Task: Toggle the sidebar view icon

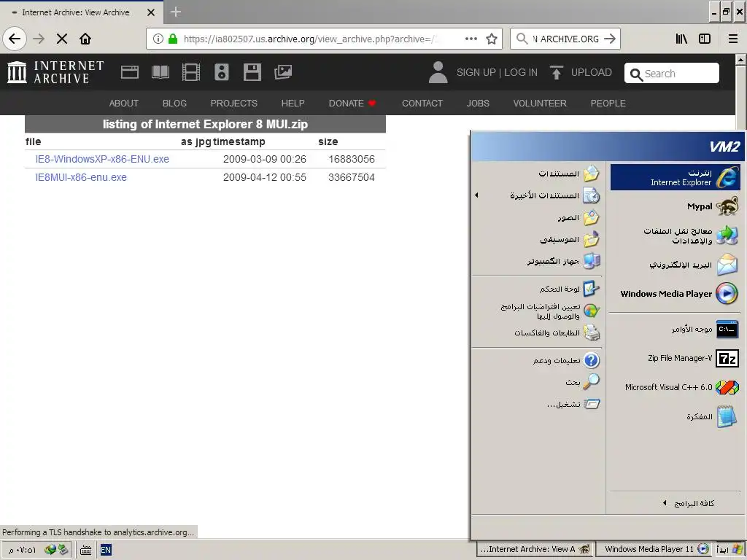Action: point(705,39)
